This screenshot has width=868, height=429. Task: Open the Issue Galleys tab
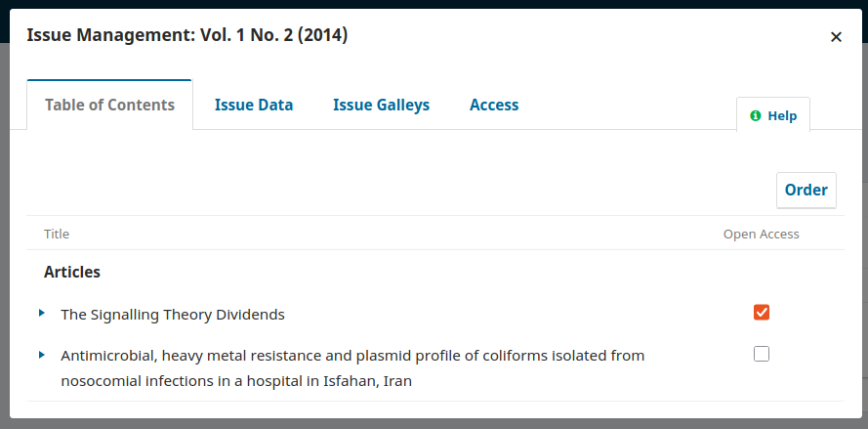381,105
